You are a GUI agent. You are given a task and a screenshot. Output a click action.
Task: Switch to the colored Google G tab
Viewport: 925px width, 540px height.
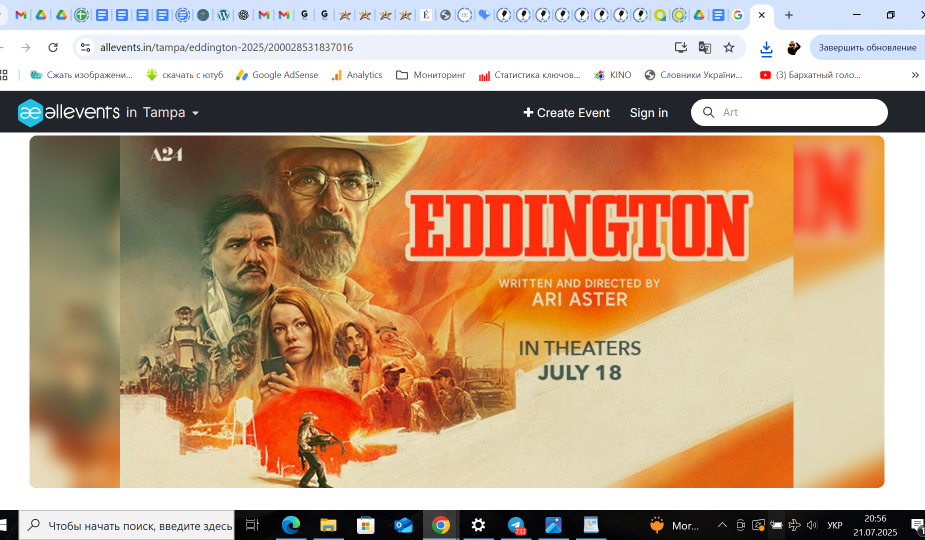737,15
